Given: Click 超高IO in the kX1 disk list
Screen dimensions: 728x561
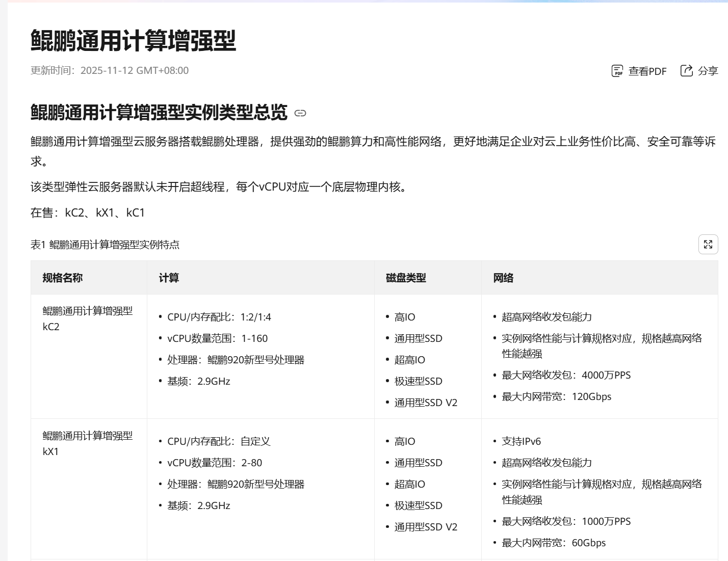Looking at the screenshot, I should tap(410, 484).
